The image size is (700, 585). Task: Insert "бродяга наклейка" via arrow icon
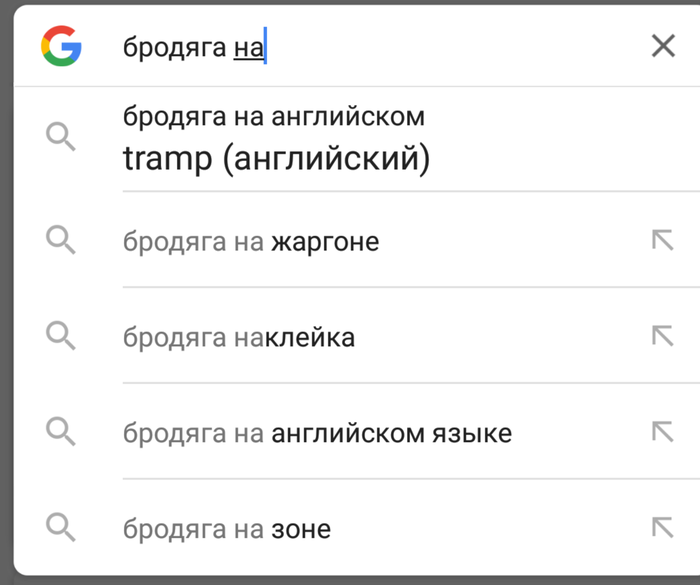coord(662,336)
